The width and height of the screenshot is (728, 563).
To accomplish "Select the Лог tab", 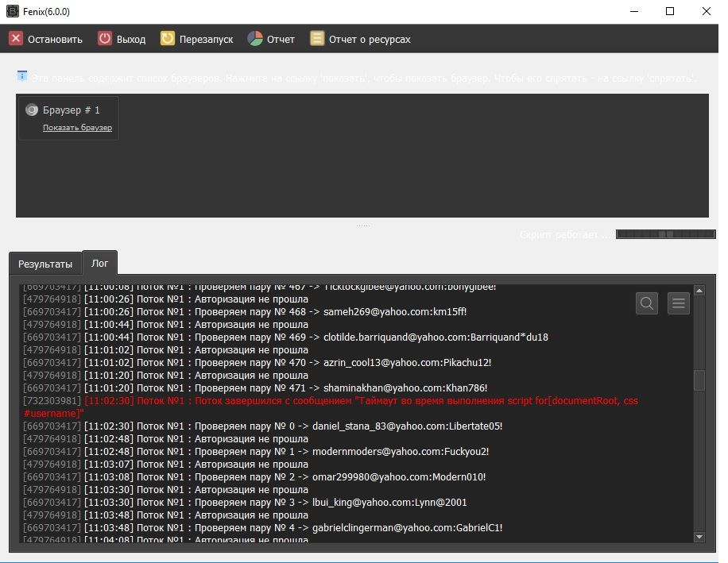I will tap(100, 263).
